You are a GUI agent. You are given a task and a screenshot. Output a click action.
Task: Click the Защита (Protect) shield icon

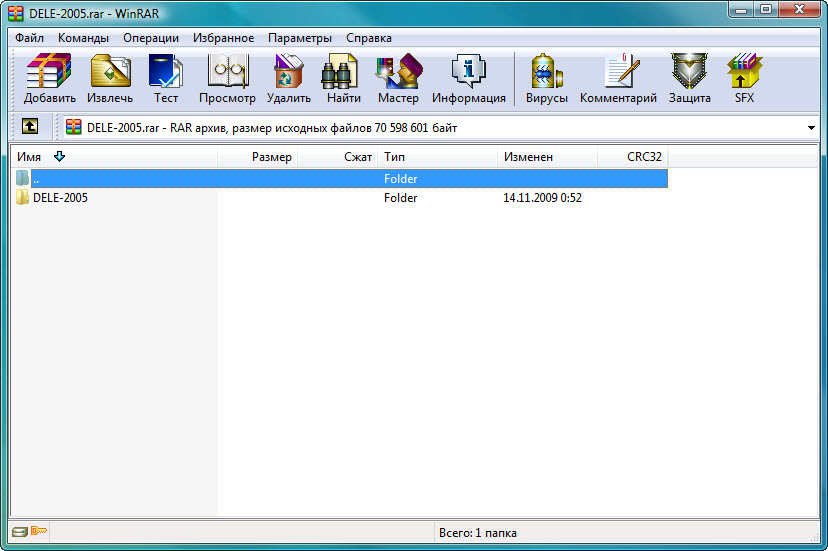point(689,71)
